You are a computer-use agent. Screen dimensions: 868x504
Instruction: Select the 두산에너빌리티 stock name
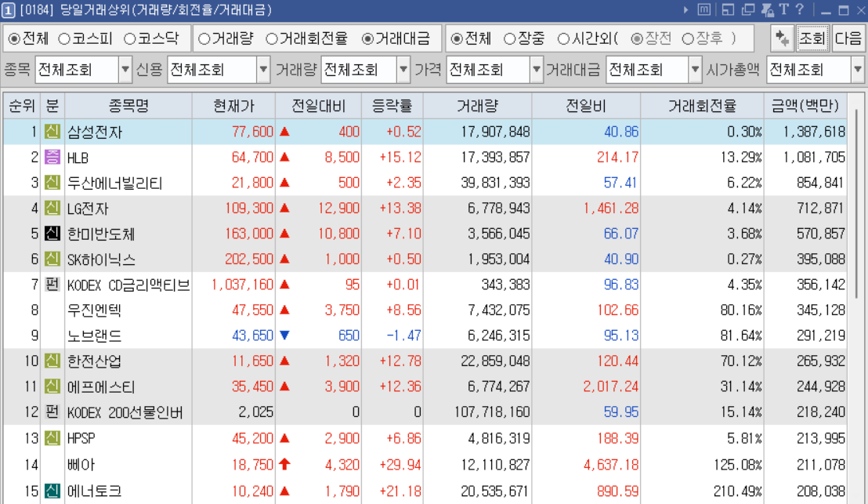click(x=114, y=183)
